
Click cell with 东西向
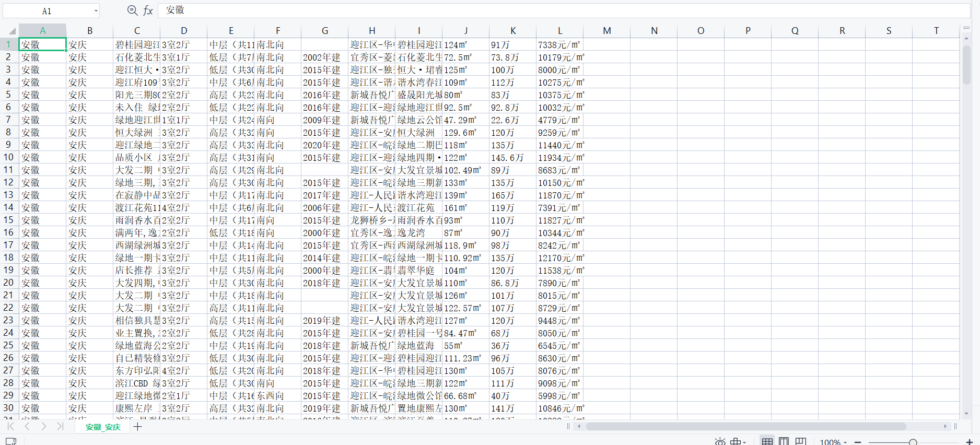[x=278, y=395]
